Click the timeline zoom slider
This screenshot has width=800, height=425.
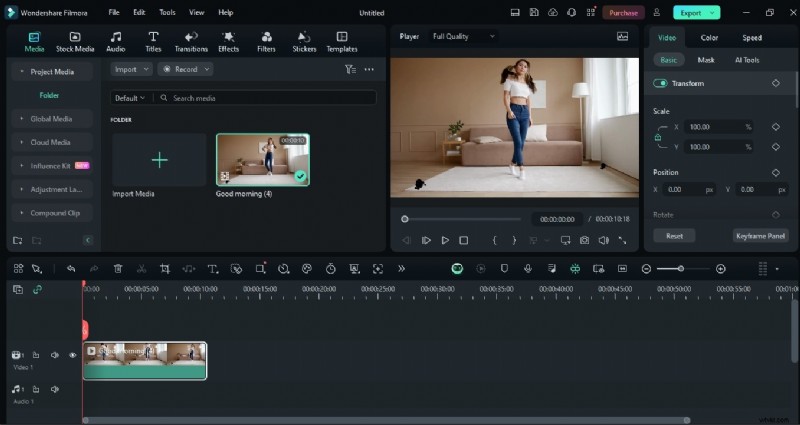683,269
